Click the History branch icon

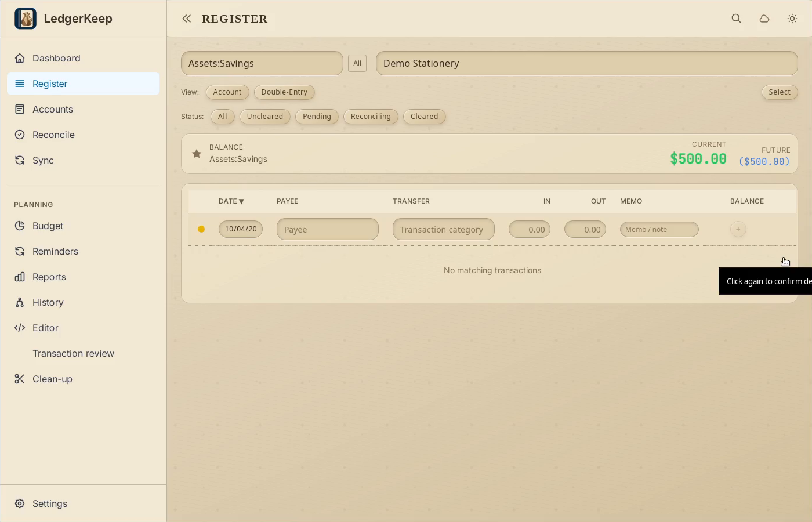click(20, 302)
